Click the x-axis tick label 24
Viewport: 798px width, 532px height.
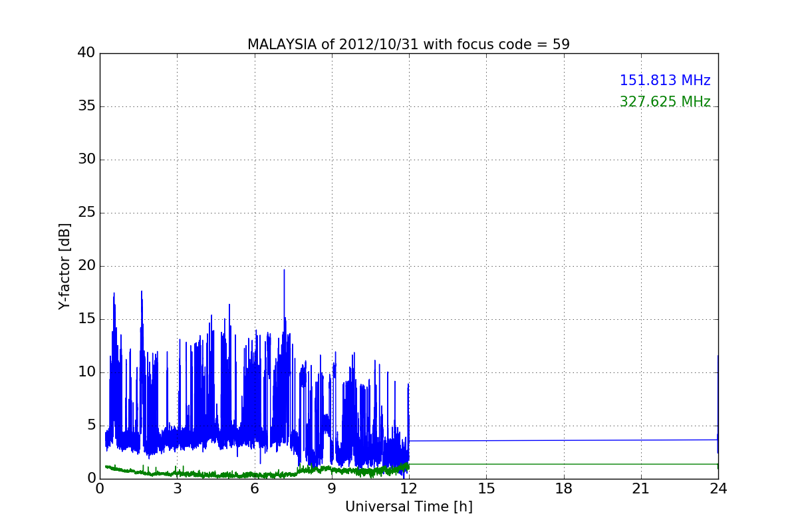coord(718,489)
